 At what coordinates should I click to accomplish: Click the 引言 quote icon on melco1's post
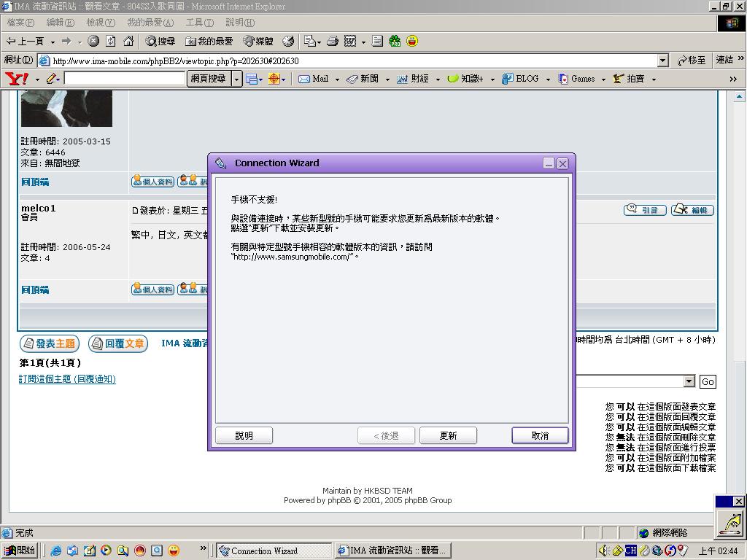(644, 210)
